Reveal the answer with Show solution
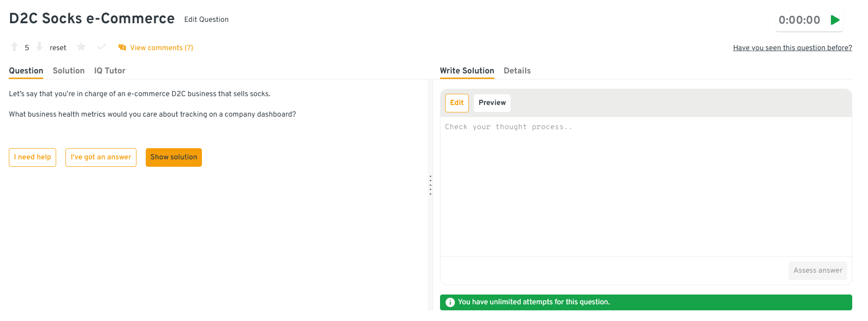The image size is (868, 321). (174, 157)
